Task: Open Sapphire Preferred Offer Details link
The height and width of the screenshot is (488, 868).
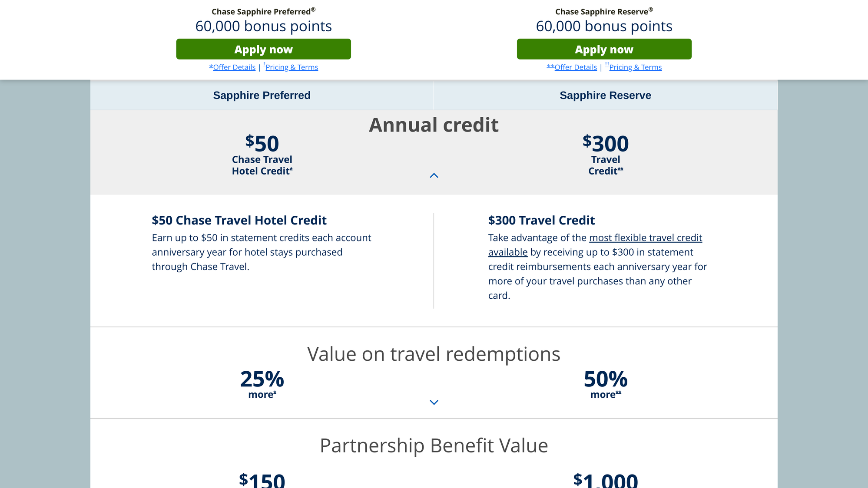Action: [x=234, y=67]
